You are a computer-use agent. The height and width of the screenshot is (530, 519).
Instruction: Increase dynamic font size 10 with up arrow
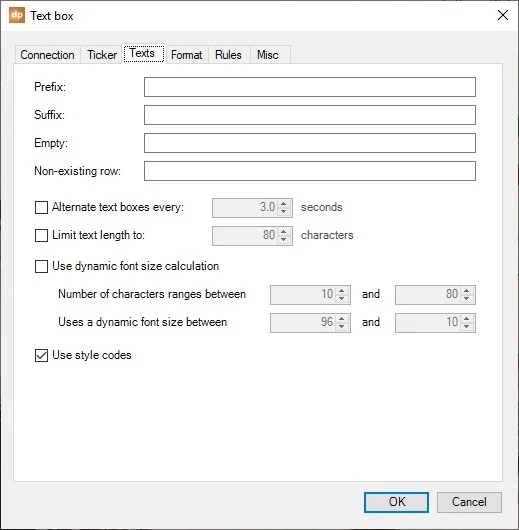point(467,318)
